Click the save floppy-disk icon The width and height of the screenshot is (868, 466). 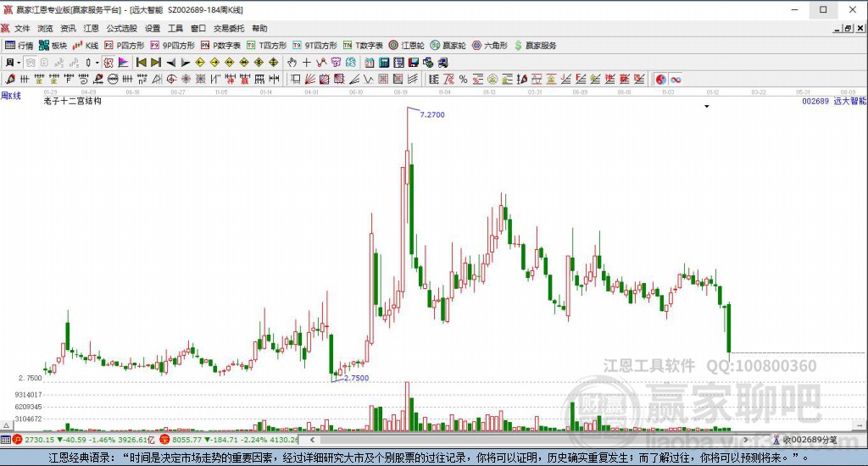click(414, 63)
